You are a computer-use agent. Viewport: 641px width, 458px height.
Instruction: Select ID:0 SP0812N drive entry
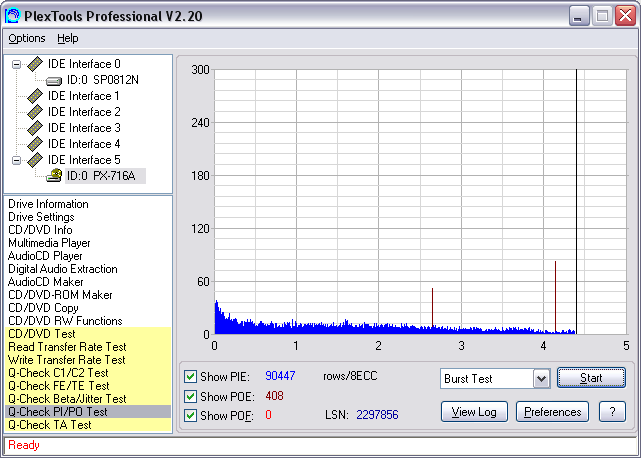point(103,80)
